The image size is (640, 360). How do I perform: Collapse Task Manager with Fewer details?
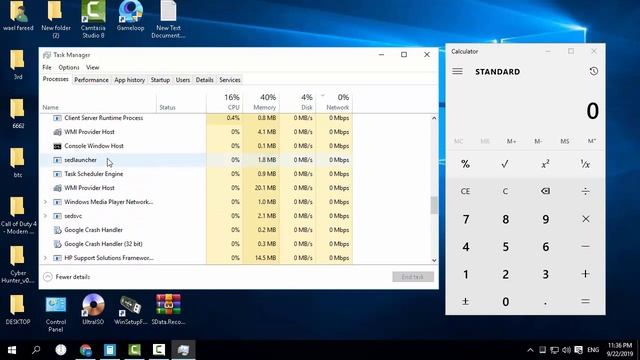tap(67, 277)
